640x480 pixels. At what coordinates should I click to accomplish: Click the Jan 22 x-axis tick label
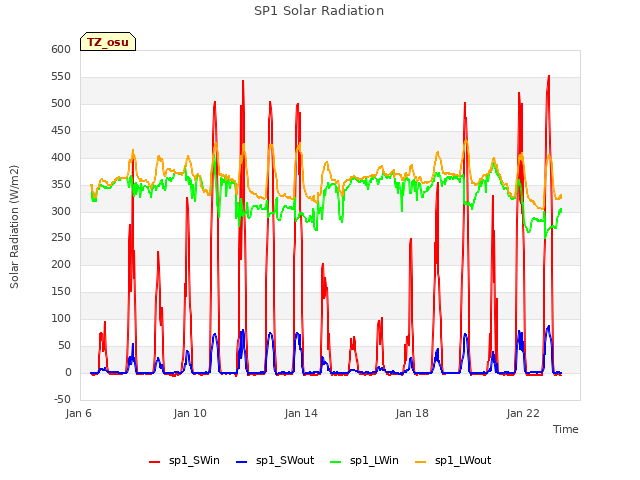[x=523, y=413]
